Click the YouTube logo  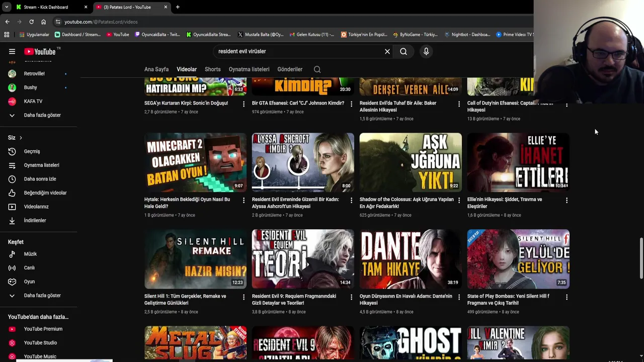(40, 51)
